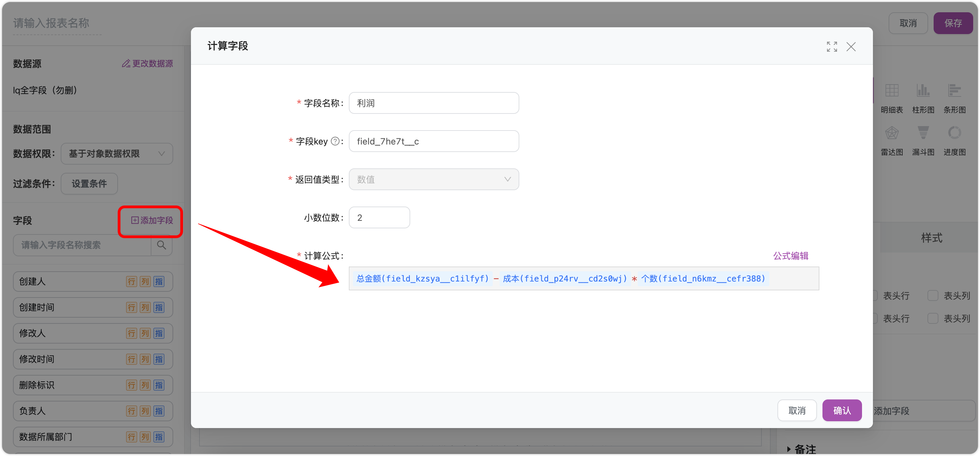
Task: Click 行 tag on 修改时间 field
Action: 131,359
